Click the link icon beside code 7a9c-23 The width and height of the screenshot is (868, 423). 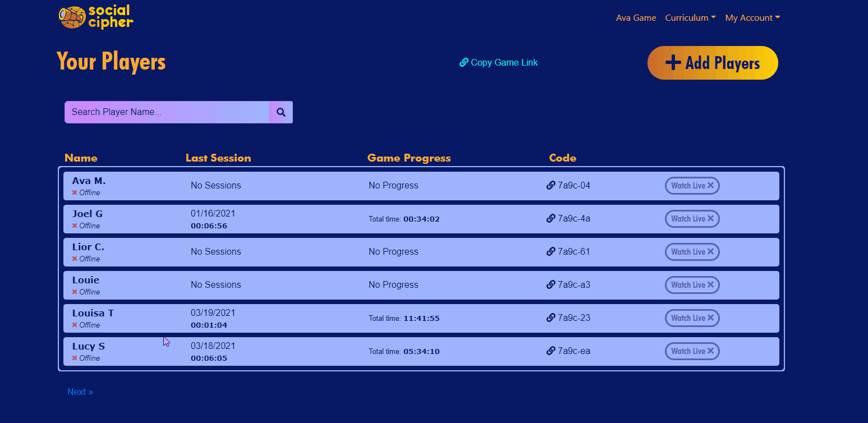point(550,318)
